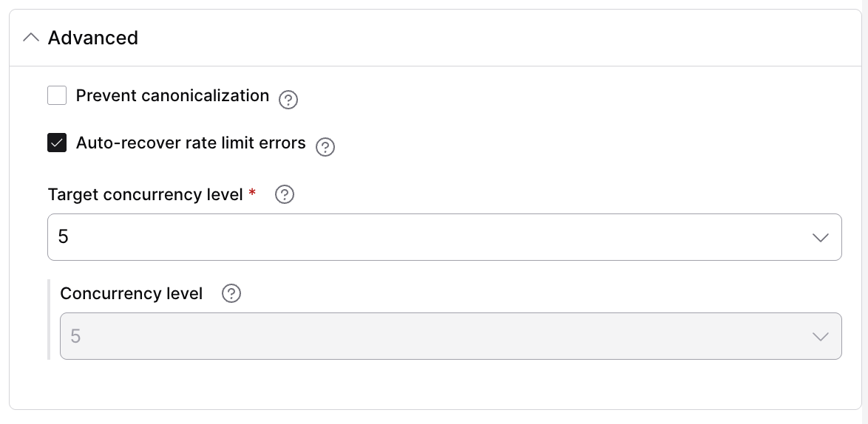Click the vertical scrollbar on the right edge
Screen dimensions: 868x424
click(x=865, y=212)
